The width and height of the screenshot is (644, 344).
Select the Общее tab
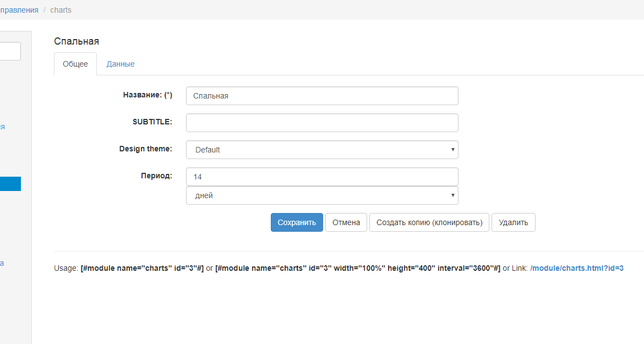pos(75,64)
